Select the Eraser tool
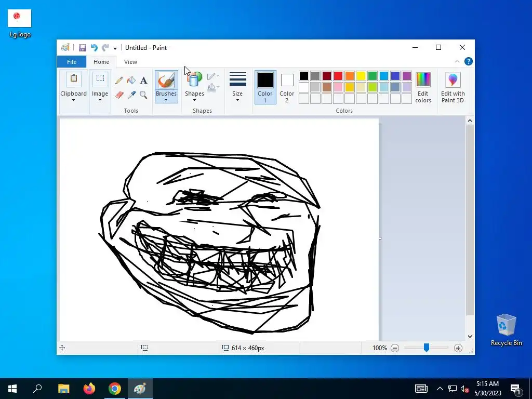Screen dimensions: 532x399 [x=119, y=95]
